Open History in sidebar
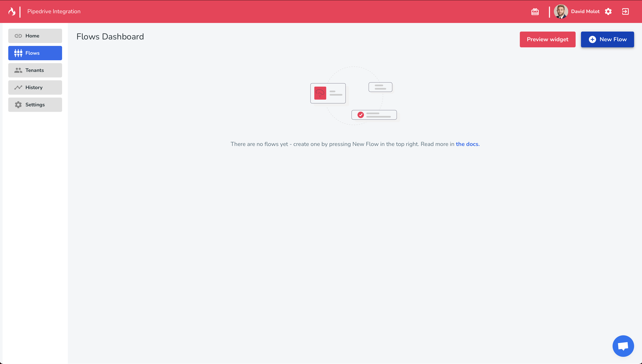Screen dimensions: 642x364 pos(35,88)
